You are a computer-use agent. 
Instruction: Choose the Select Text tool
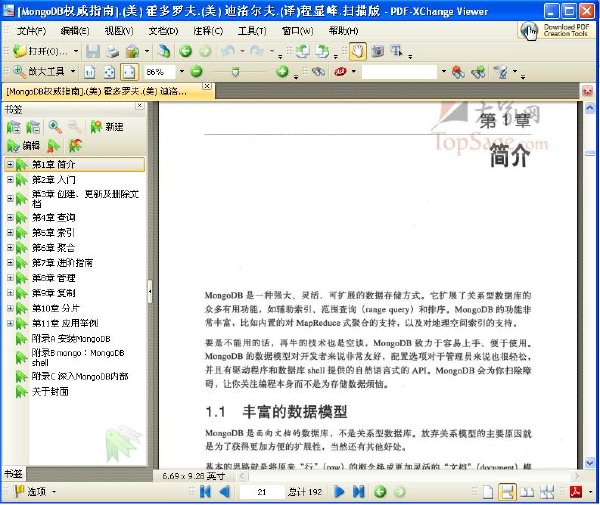[x=396, y=51]
